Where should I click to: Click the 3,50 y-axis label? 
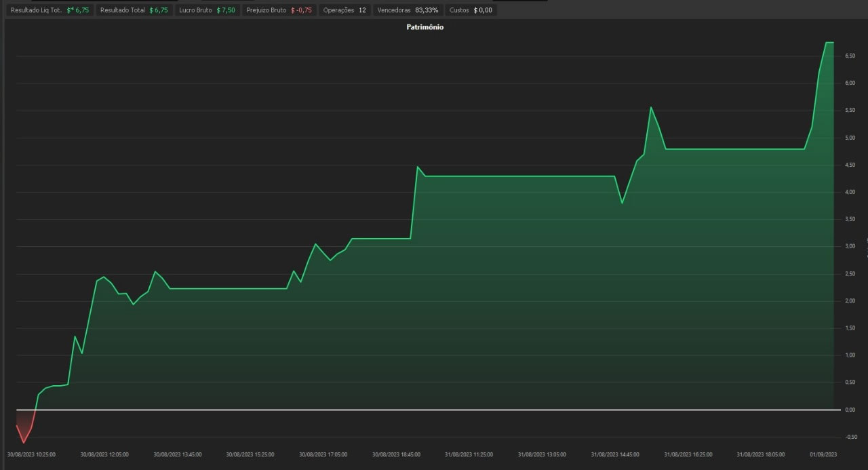[850, 219]
